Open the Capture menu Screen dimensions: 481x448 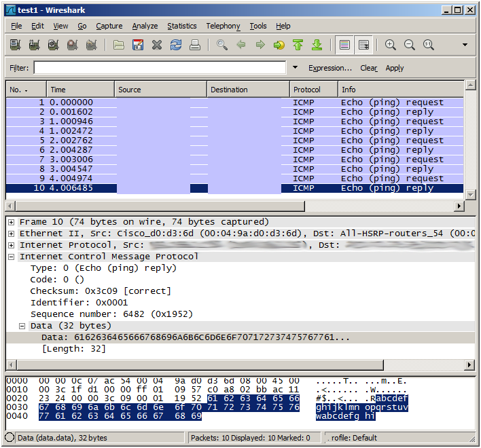pos(109,26)
